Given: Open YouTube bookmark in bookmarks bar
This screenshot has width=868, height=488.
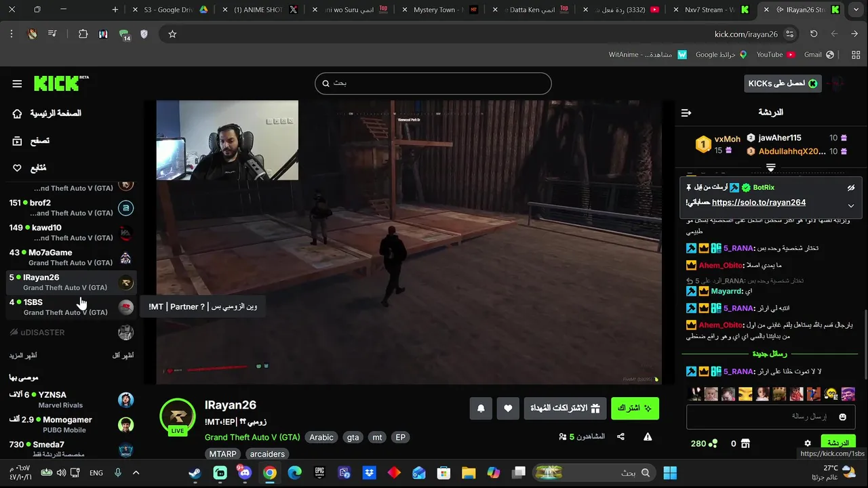Looking at the screenshot, I should 775,54.
